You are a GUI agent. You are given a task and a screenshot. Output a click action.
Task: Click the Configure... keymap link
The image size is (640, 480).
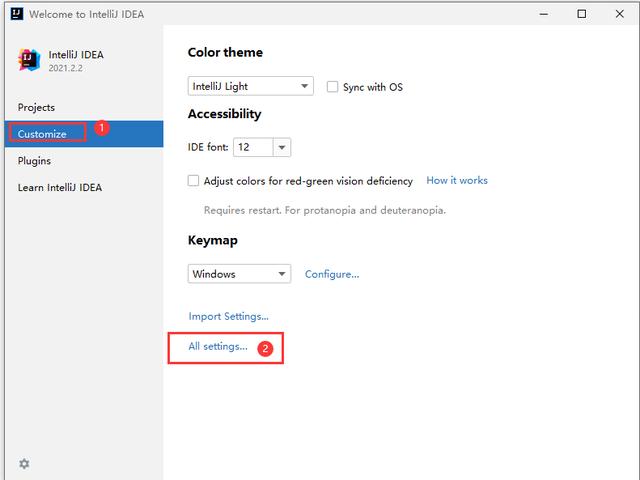pyautogui.click(x=332, y=274)
